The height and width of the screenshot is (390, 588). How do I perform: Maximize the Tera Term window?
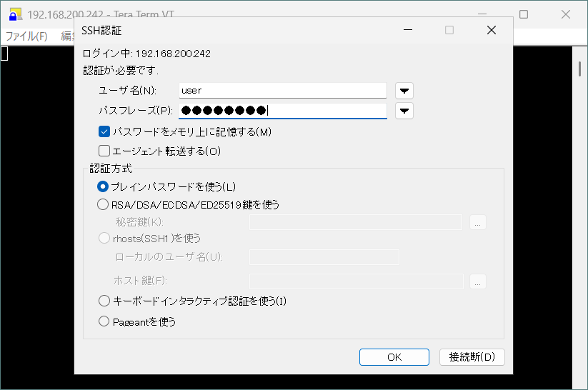coord(524,14)
